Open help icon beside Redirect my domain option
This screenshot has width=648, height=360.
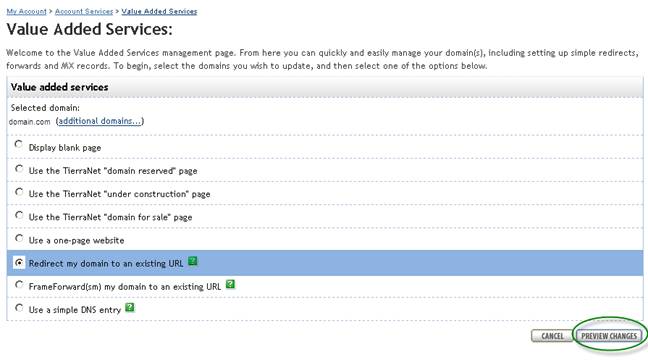[193, 261]
